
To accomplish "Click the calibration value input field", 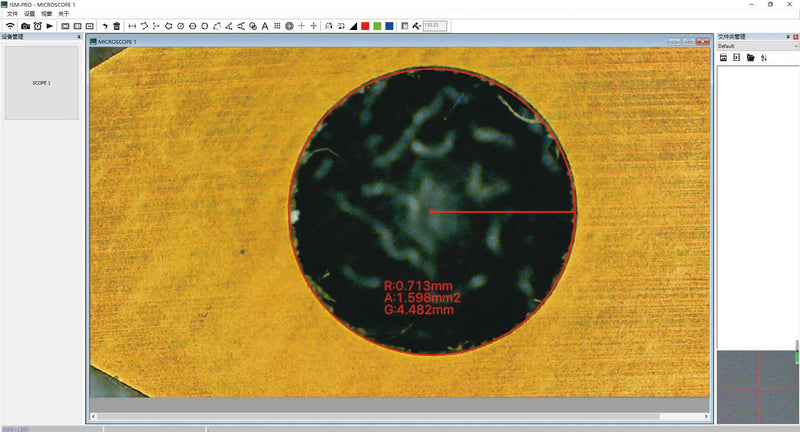I will [435, 26].
